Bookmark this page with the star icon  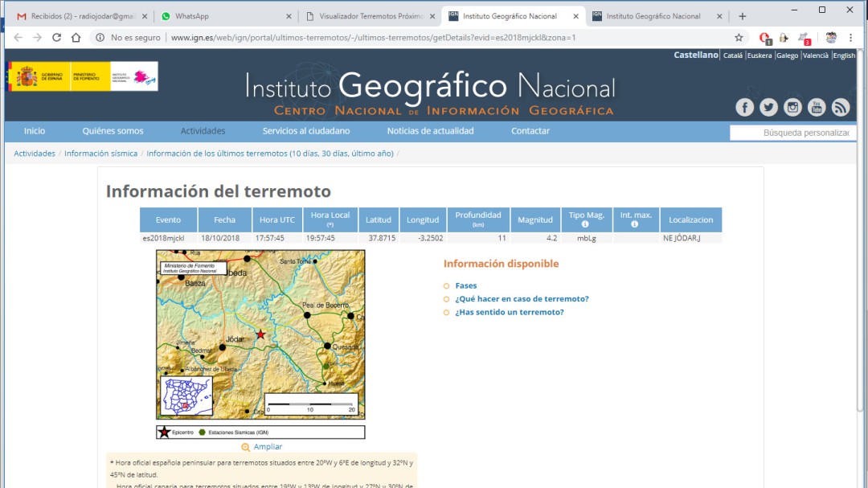(x=739, y=38)
